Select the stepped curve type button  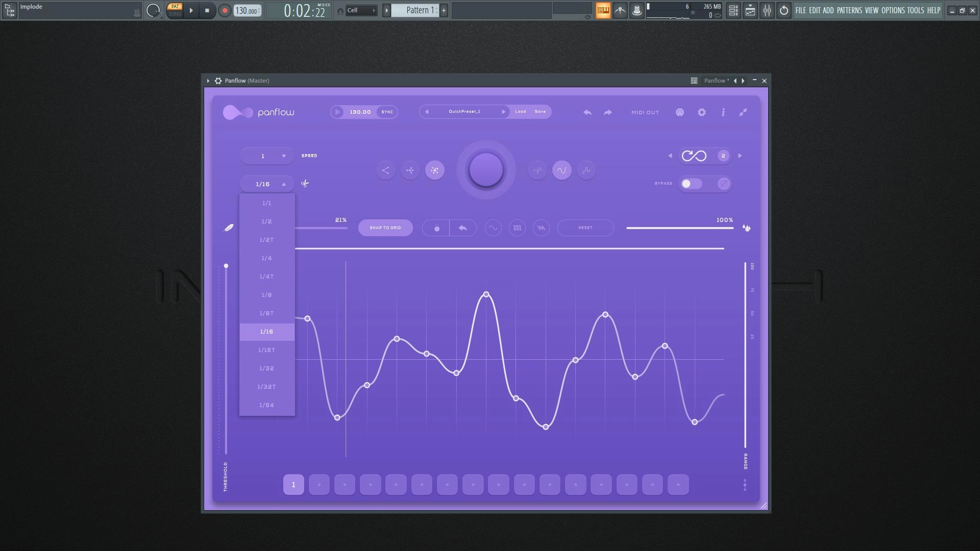click(x=586, y=170)
